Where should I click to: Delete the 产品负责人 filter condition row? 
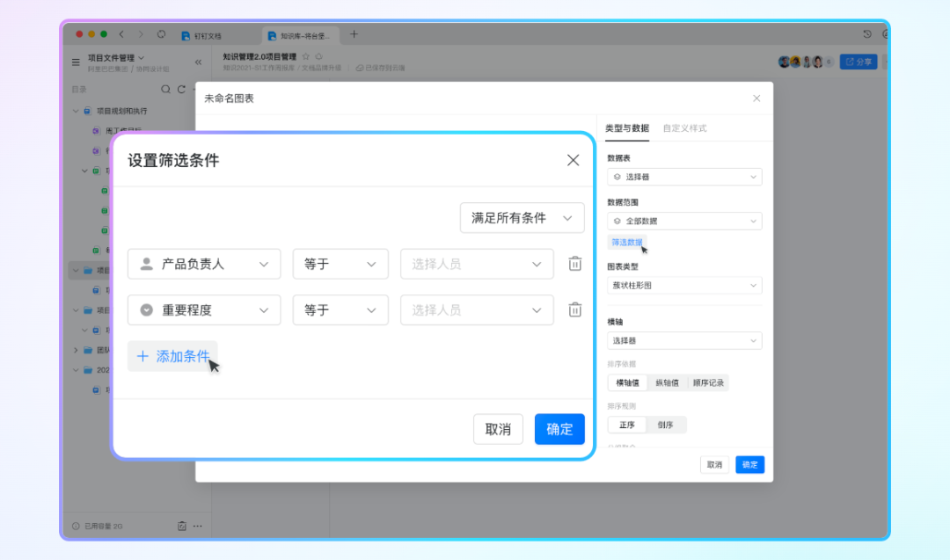click(x=575, y=264)
